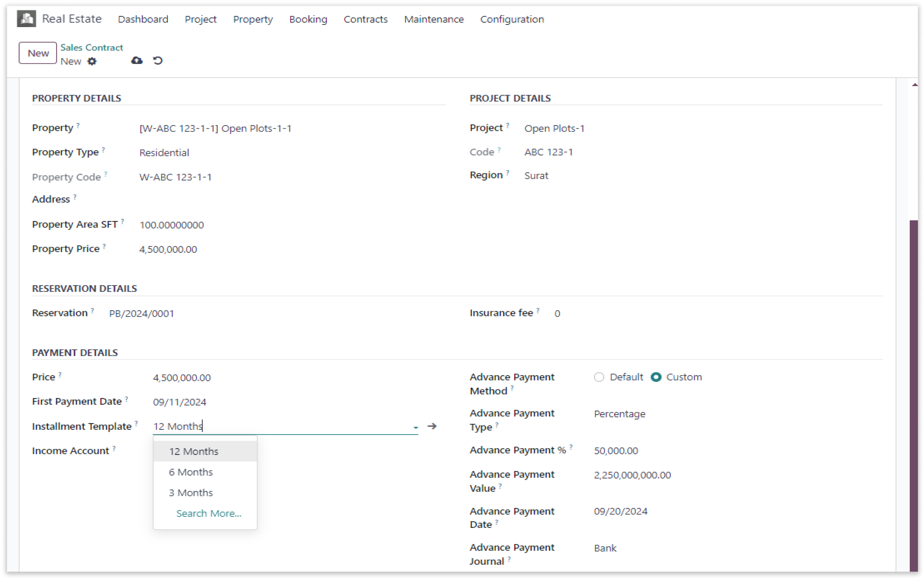Click the Real Estate app logo icon

click(x=26, y=18)
